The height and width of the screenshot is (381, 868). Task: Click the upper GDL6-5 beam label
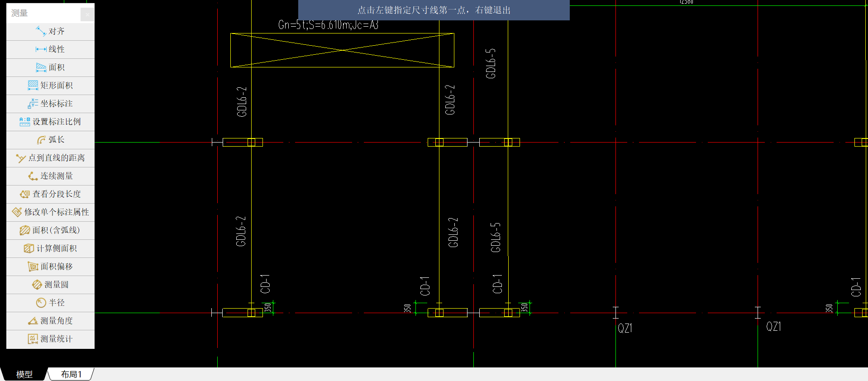click(491, 63)
